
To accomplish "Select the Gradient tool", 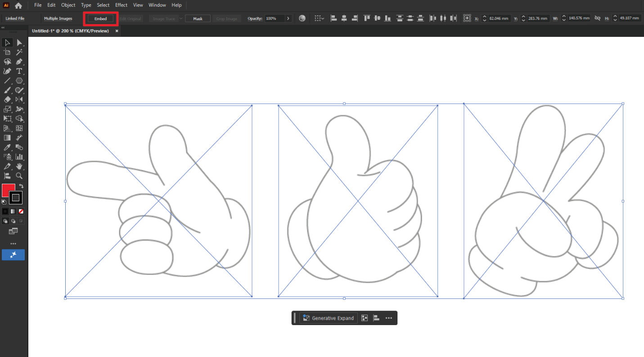I will pyautogui.click(x=7, y=138).
